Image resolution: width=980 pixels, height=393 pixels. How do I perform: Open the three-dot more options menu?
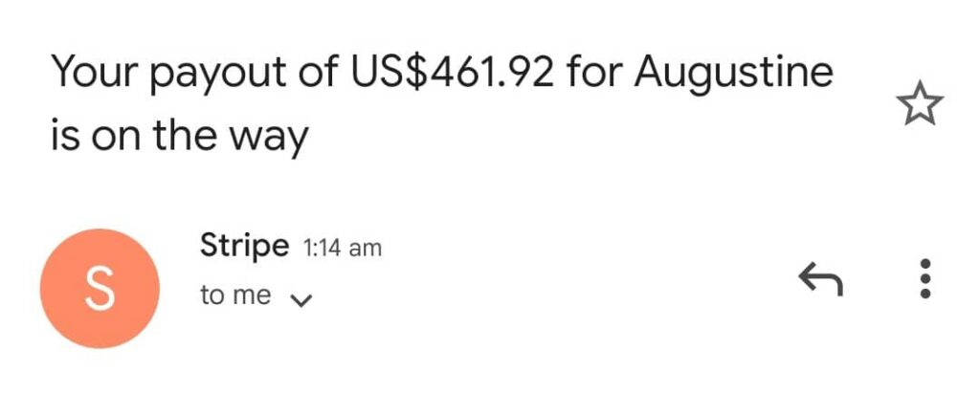tap(924, 278)
